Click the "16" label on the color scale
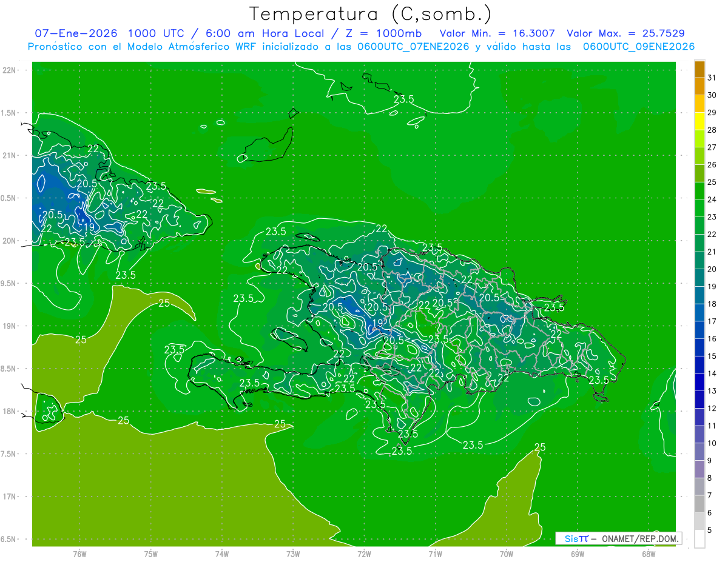 712,339
